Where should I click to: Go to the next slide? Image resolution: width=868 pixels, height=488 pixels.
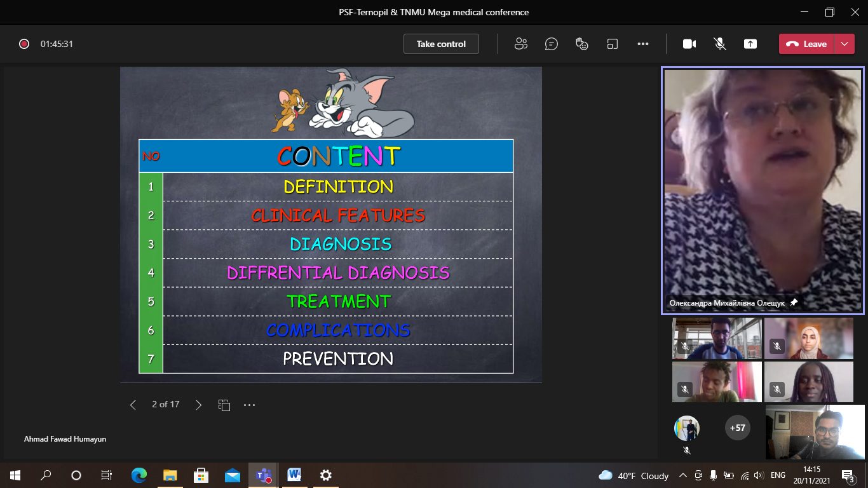coord(199,405)
